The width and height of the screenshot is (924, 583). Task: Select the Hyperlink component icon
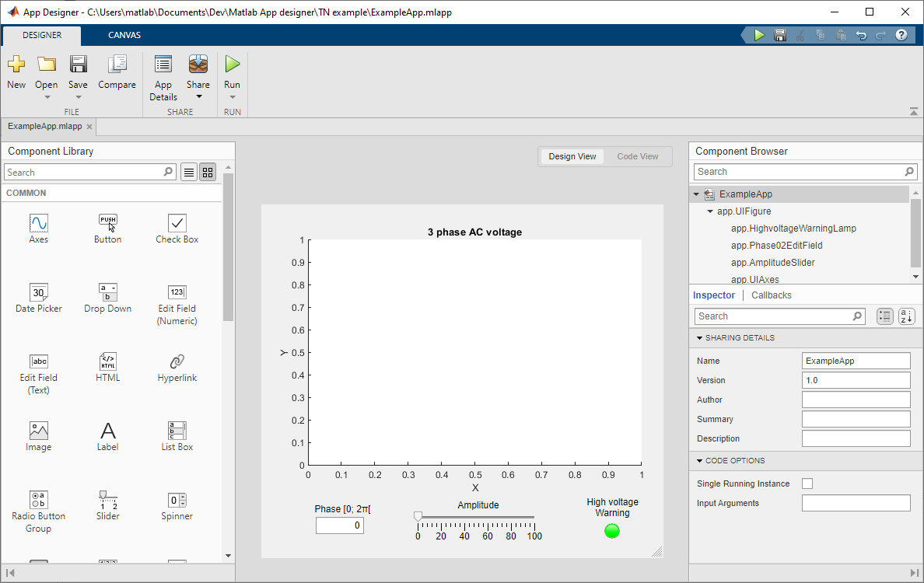pos(177,362)
